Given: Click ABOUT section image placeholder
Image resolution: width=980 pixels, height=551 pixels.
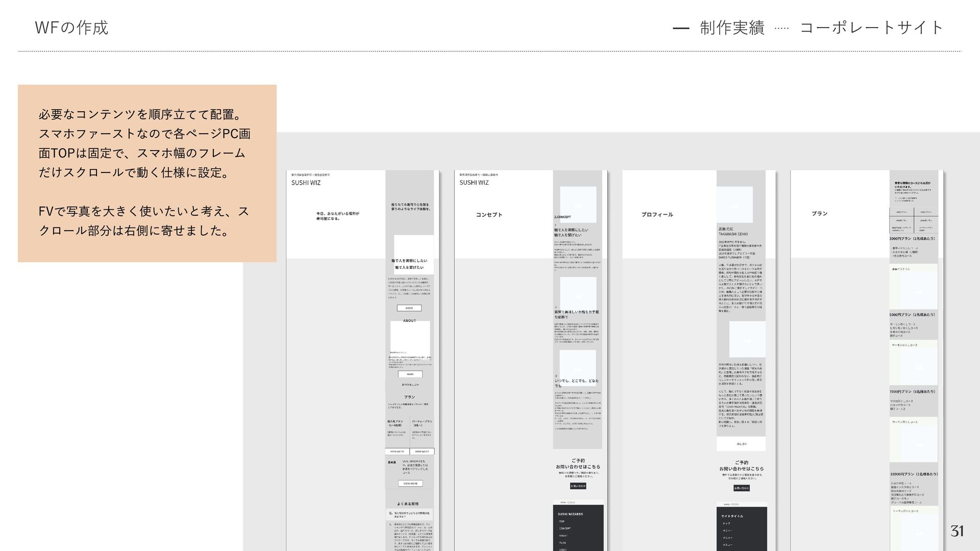Looking at the screenshot, I should (410, 337).
